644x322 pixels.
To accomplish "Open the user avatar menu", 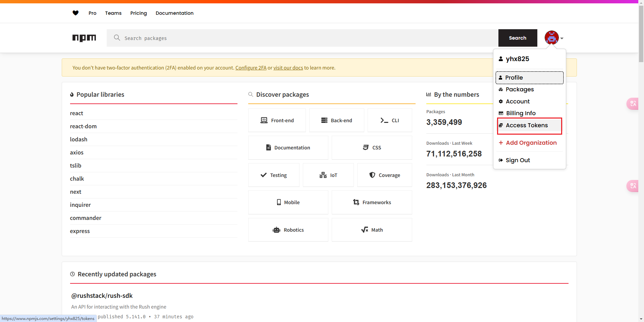I will click(553, 38).
